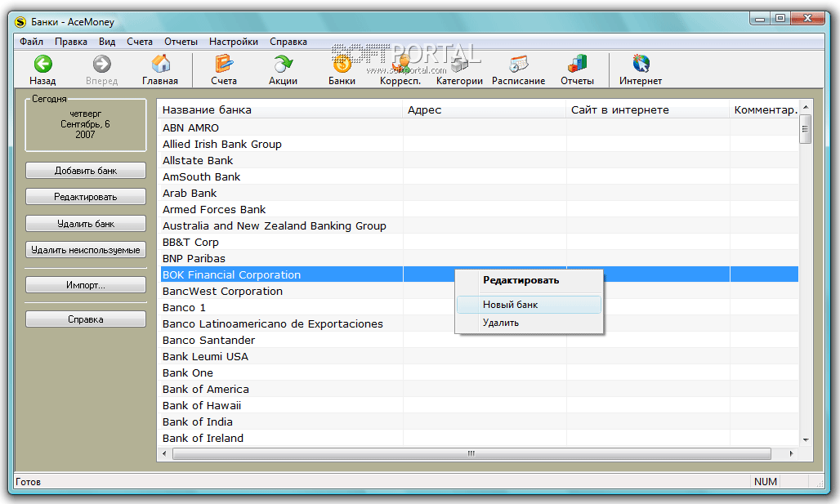Viewport: 840px width, 504px height.
Task: Select the AmSouth Bank row
Action: pos(480,176)
